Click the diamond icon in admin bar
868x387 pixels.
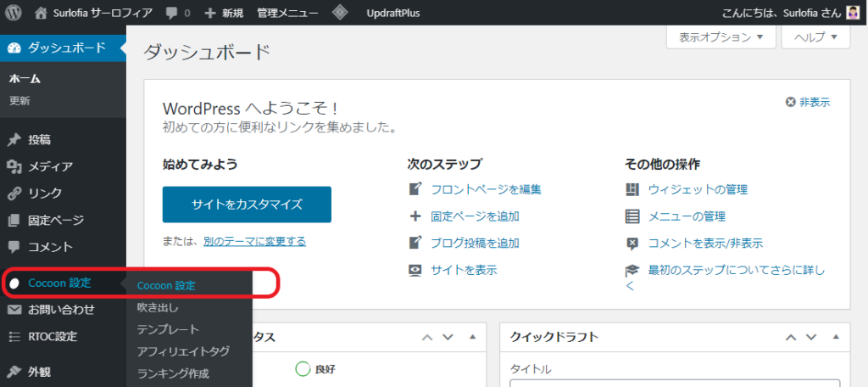[x=339, y=13]
